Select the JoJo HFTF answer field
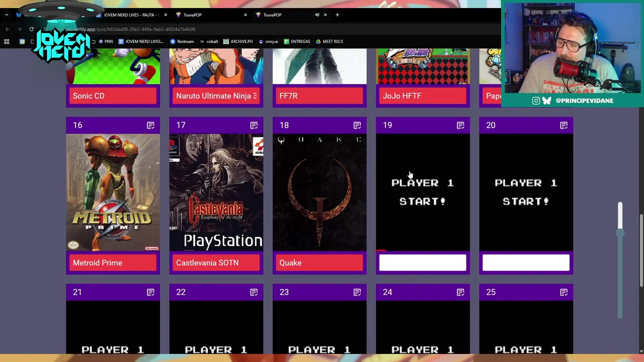 click(423, 96)
